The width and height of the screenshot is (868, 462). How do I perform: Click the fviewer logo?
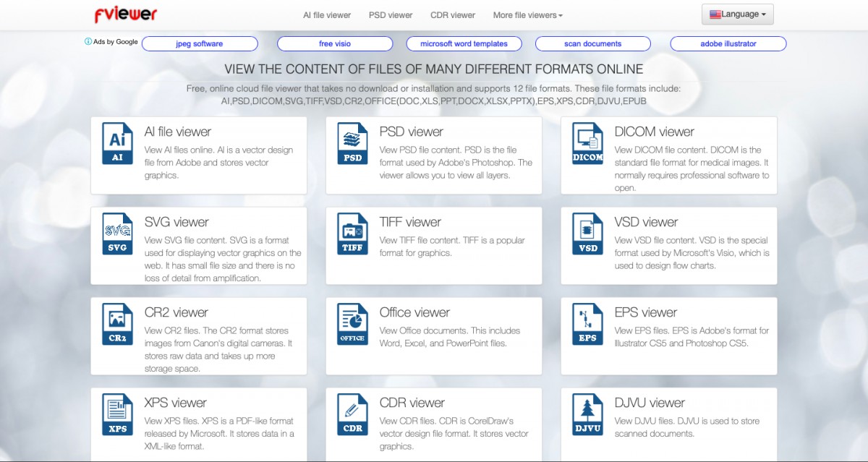click(125, 14)
